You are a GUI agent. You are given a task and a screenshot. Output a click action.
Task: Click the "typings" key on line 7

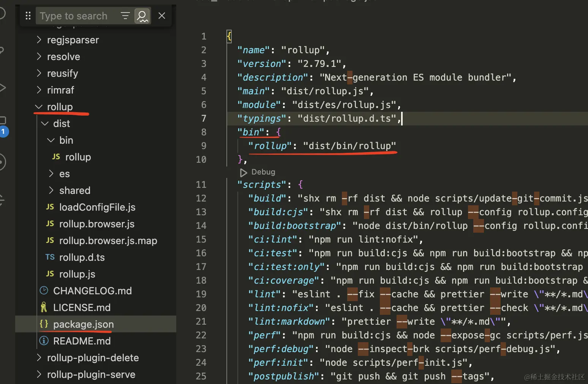coord(262,118)
